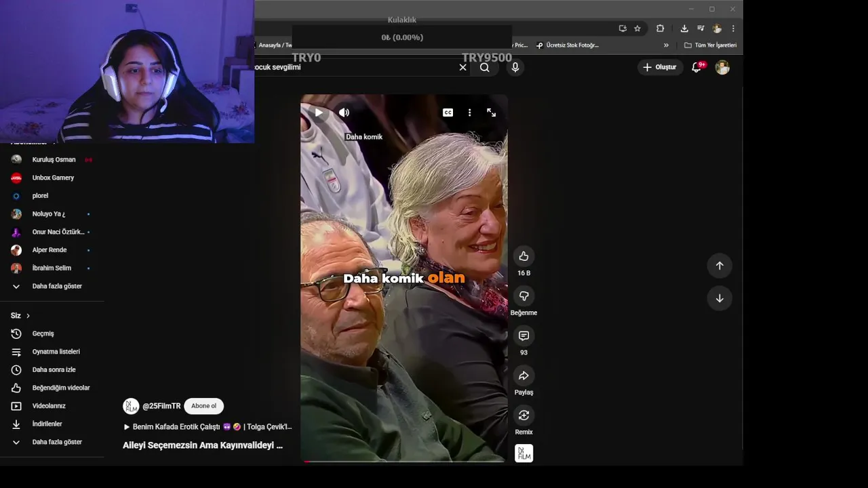Click the Short title 'Aileyi Seçemezsin Ama Kayınvalideyi'
This screenshot has width=868, height=488.
coord(203,445)
